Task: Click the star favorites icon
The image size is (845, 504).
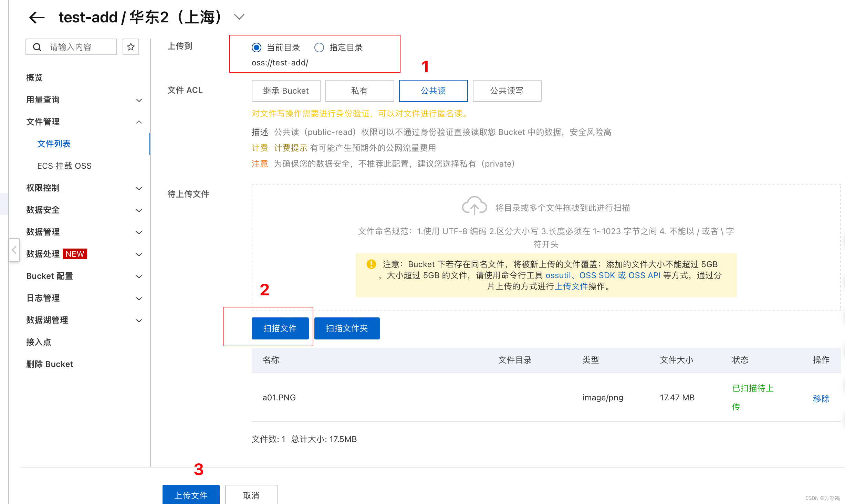Action: click(131, 47)
